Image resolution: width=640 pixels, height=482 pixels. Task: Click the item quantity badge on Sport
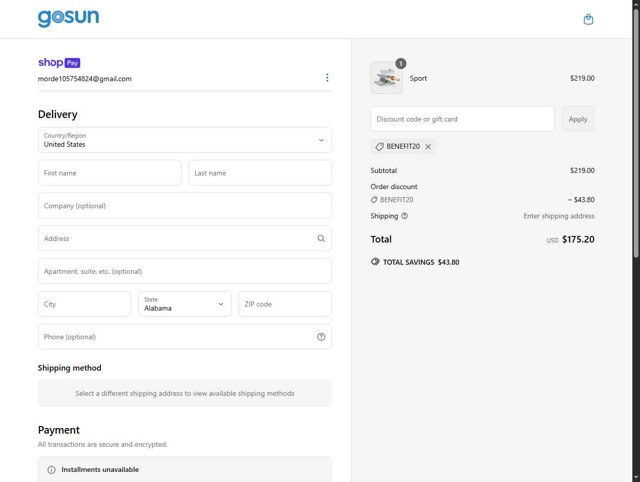[401, 63]
